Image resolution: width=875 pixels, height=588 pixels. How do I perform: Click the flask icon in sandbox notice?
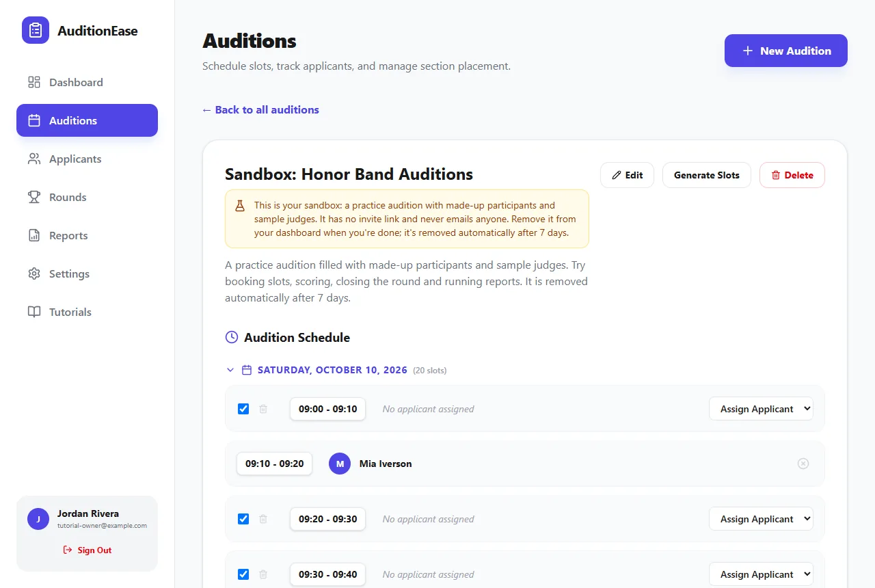(240, 205)
